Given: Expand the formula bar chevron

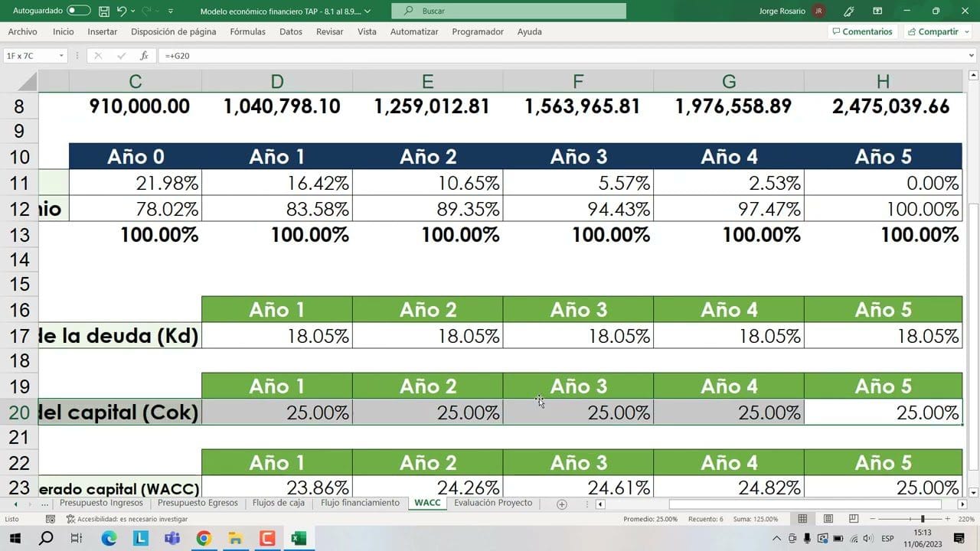Looking at the screenshot, I should coord(971,56).
